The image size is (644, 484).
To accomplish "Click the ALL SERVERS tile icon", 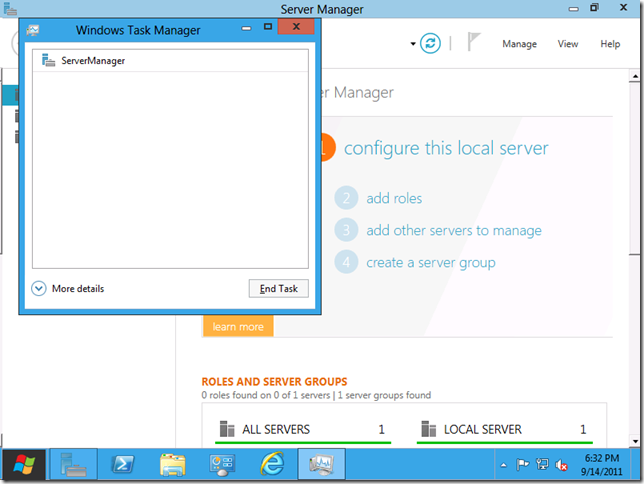I will (x=227, y=429).
